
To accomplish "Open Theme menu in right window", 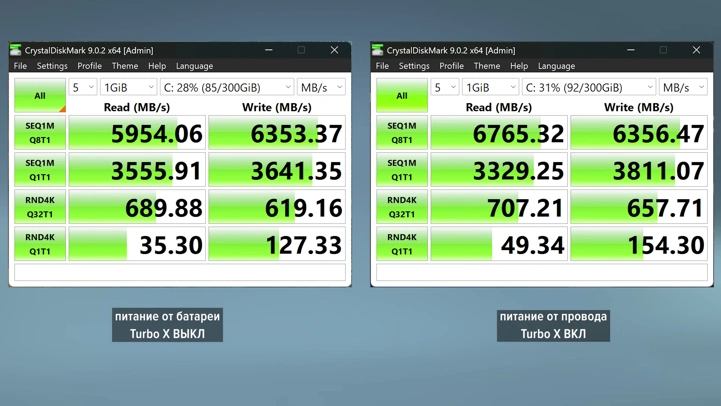I will pos(486,66).
